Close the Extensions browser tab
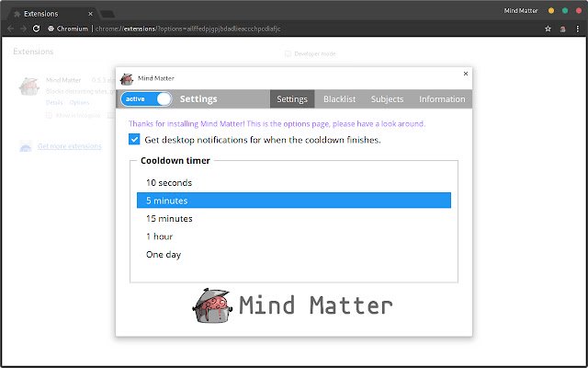Image resolution: width=588 pixels, height=368 pixels. point(90,14)
